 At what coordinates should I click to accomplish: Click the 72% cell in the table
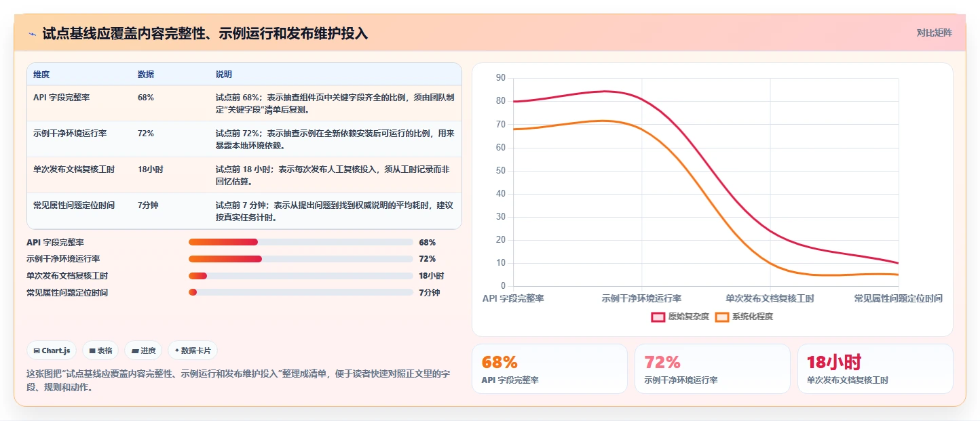click(146, 134)
